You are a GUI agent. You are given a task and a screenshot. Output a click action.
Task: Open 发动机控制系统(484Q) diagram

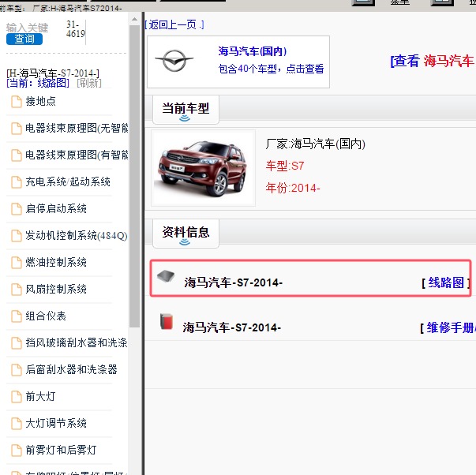pyautogui.click(x=77, y=235)
